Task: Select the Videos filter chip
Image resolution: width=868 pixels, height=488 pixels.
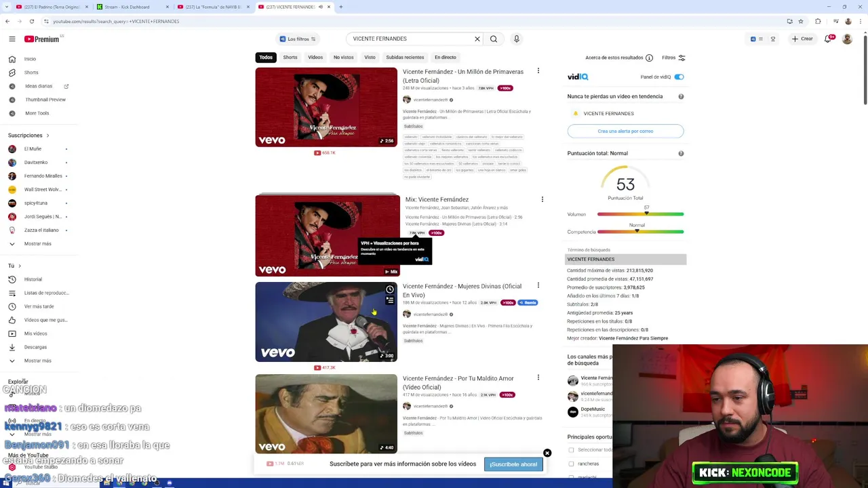Action: point(315,58)
